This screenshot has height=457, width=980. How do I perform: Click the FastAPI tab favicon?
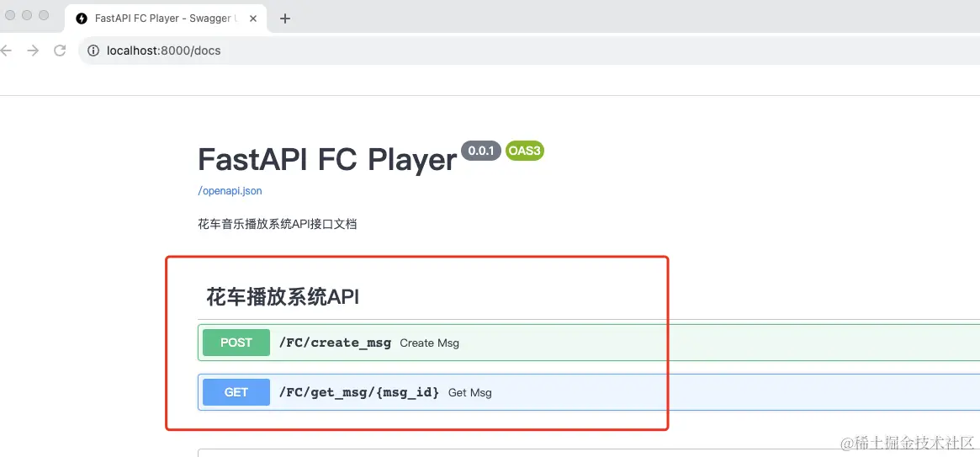(82, 19)
